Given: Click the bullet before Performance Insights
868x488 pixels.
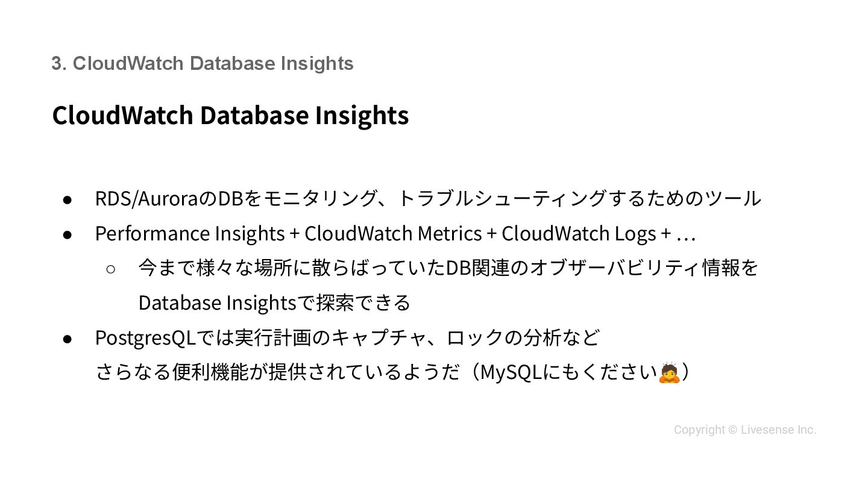Looking at the screenshot, I should (x=68, y=234).
